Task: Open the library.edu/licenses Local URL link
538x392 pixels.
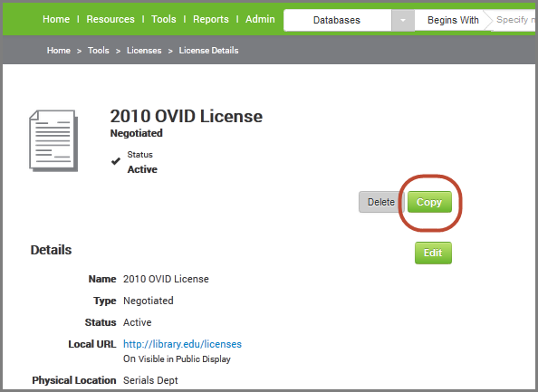Action: (183, 344)
